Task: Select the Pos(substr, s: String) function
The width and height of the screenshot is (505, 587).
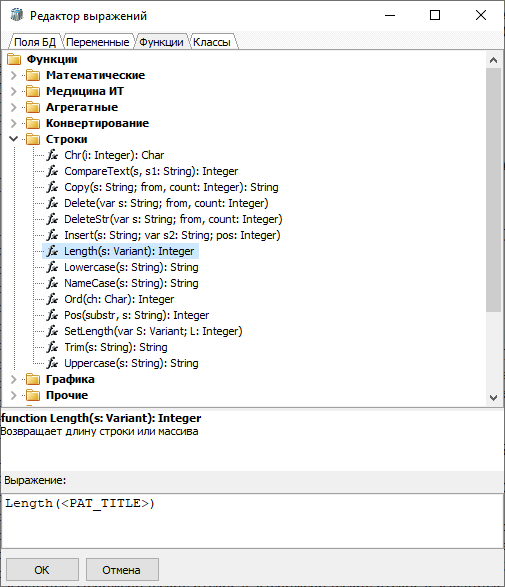Action: [x=136, y=315]
